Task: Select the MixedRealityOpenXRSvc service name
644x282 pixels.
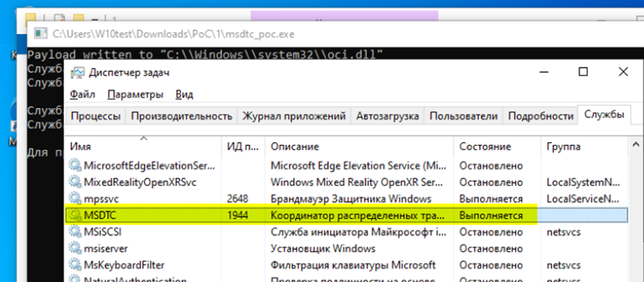Action: coord(140,183)
